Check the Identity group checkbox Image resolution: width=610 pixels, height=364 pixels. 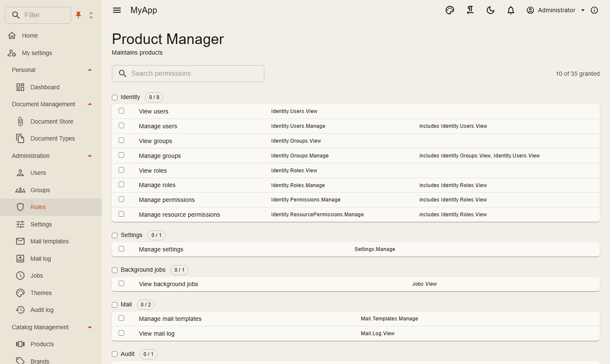pyautogui.click(x=114, y=97)
